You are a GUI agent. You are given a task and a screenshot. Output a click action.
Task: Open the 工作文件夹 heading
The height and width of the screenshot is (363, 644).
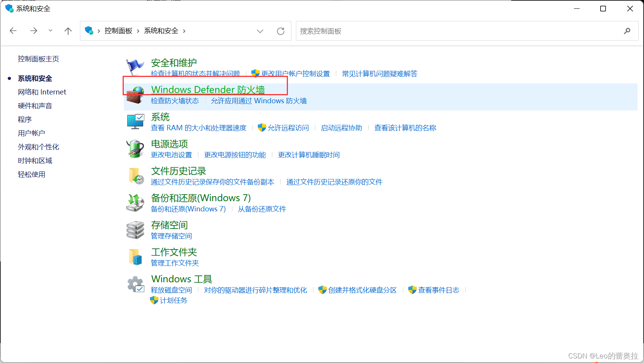click(174, 252)
